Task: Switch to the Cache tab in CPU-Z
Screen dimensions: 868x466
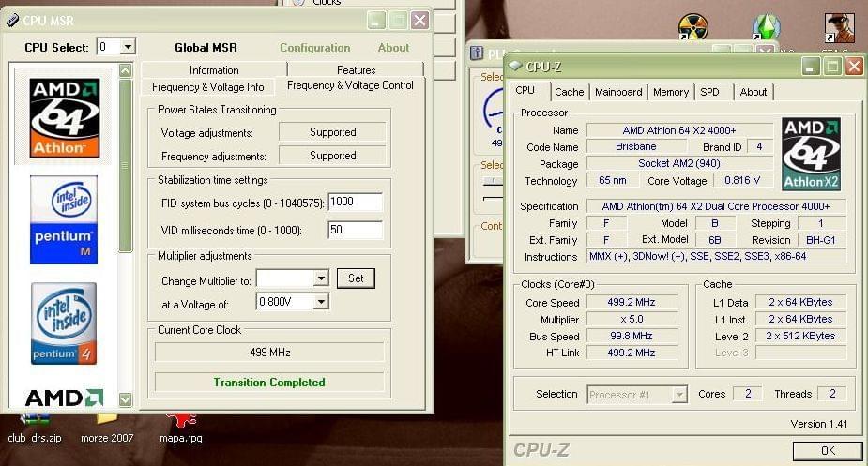Action: pos(569,92)
